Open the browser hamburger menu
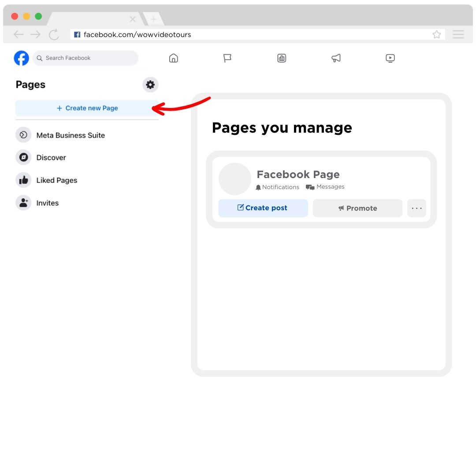The width and height of the screenshot is (476, 476). point(458,34)
